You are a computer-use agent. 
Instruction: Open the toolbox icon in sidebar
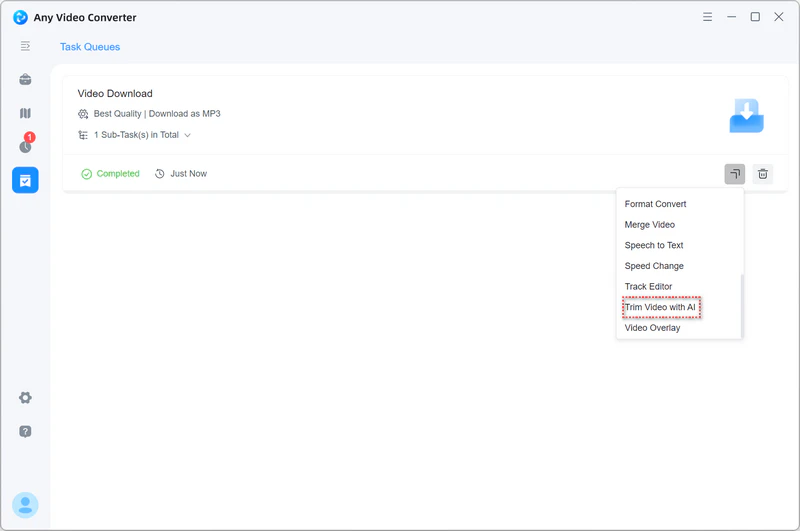(25, 80)
